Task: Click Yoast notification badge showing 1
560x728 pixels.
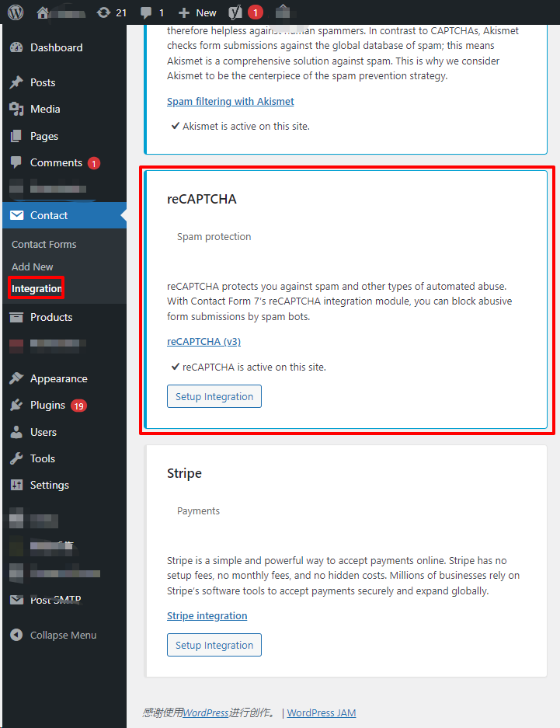Action: pyautogui.click(x=256, y=12)
